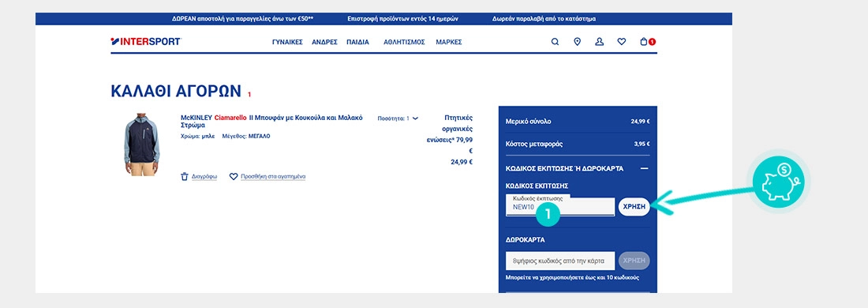Click the Προσθήκη στα αγαπημένα link
868x308 pixels.
[273, 177]
